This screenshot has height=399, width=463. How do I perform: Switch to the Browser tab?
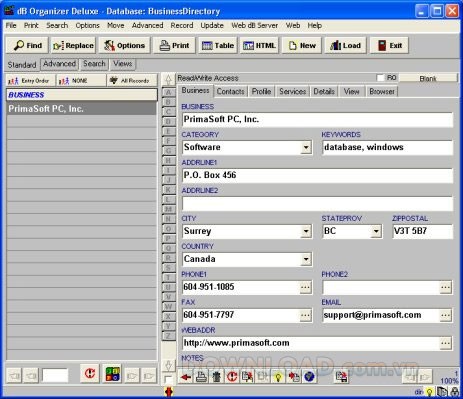382,91
